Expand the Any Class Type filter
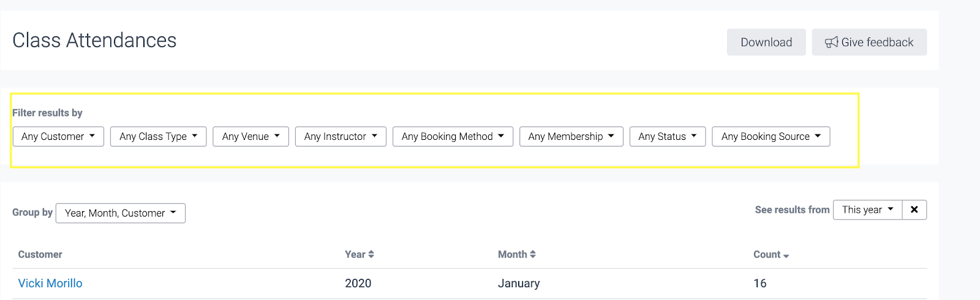980x300 pixels. pyautogui.click(x=158, y=136)
